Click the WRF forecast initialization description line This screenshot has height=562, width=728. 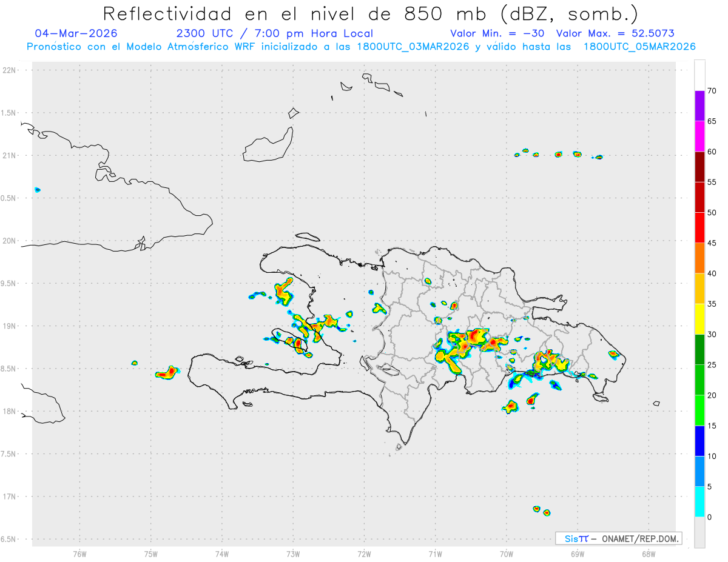pos(361,47)
